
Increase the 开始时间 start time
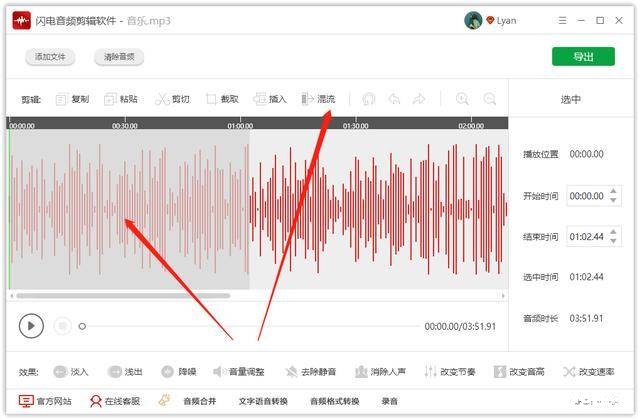pos(613,191)
